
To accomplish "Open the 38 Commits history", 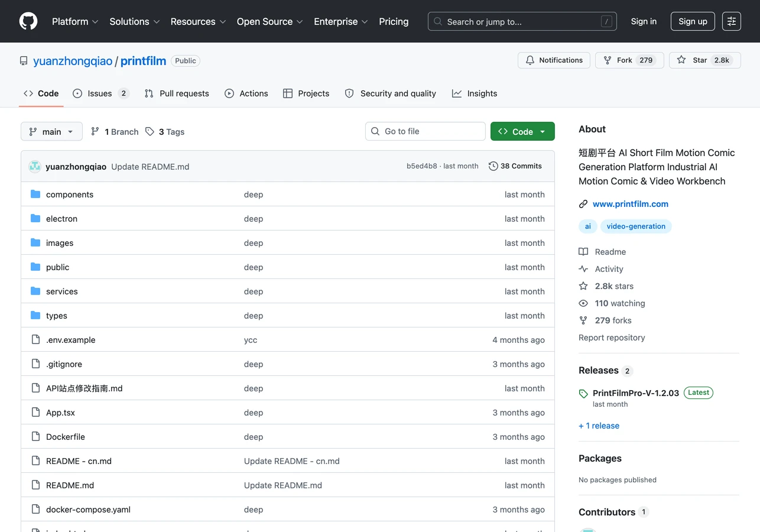I will coord(515,166).
